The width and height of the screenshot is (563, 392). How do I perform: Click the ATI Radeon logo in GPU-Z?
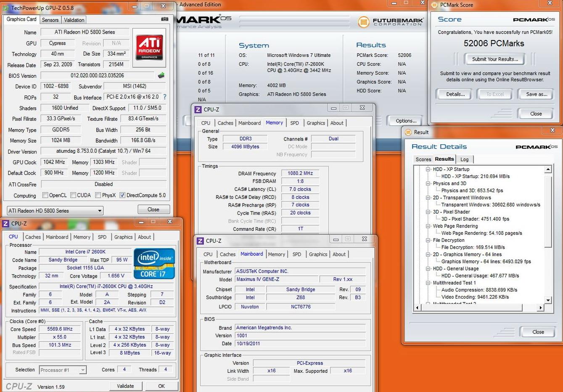click(x=149, y=48)
